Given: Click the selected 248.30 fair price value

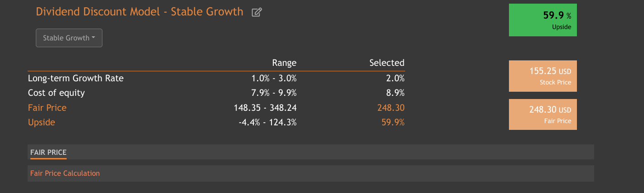Looking at the screenshot, I should pyautogui.click(x=391, y=108).
